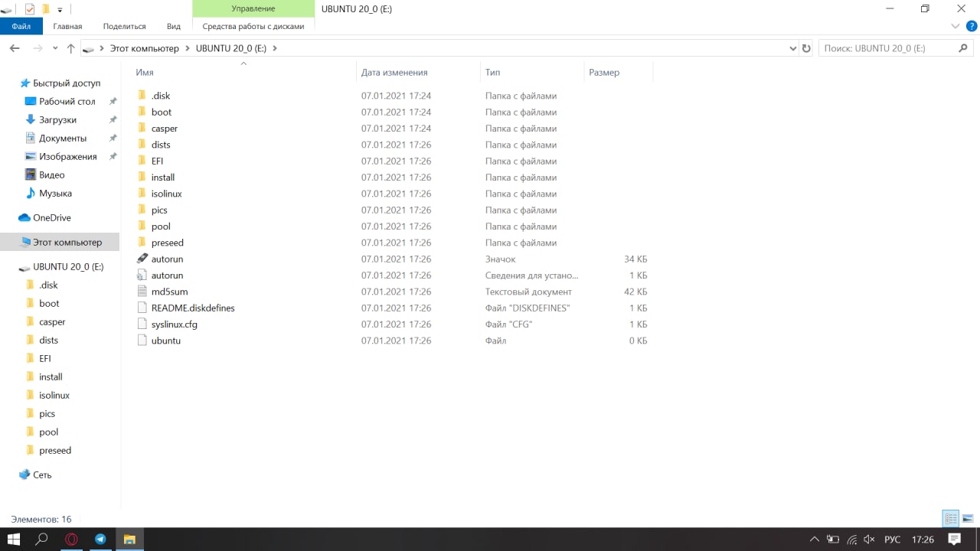Open Музыка in navigation pane
Screen dimensions: 980x551
[x=55, y=194]
